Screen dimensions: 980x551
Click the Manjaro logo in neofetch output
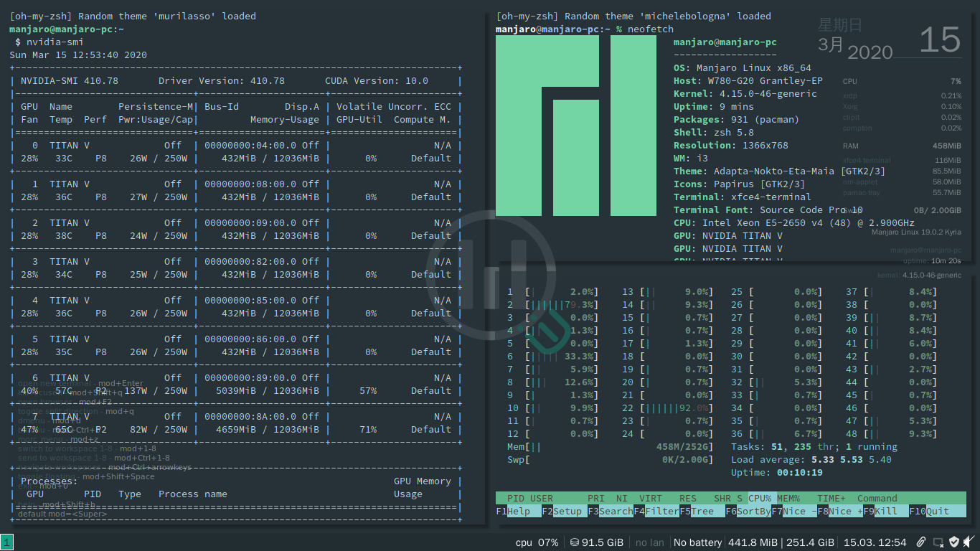(x=576, y=126)
